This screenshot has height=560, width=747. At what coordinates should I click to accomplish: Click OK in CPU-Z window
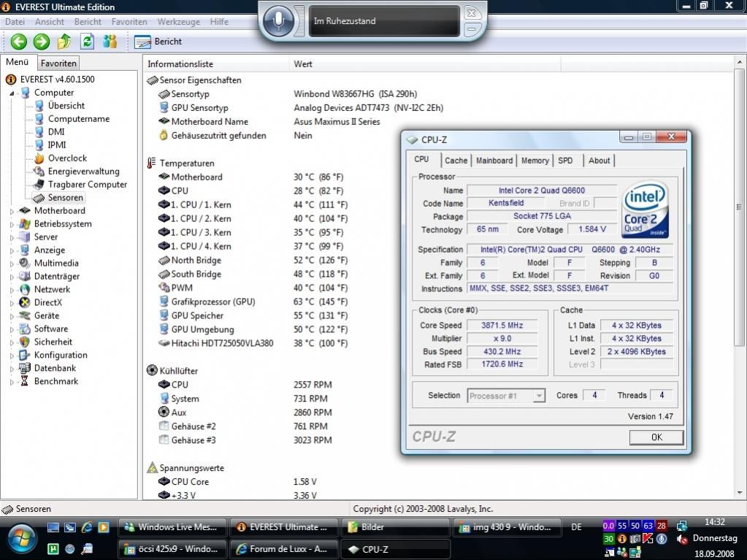pyautogui.click(x=656, y=437)
